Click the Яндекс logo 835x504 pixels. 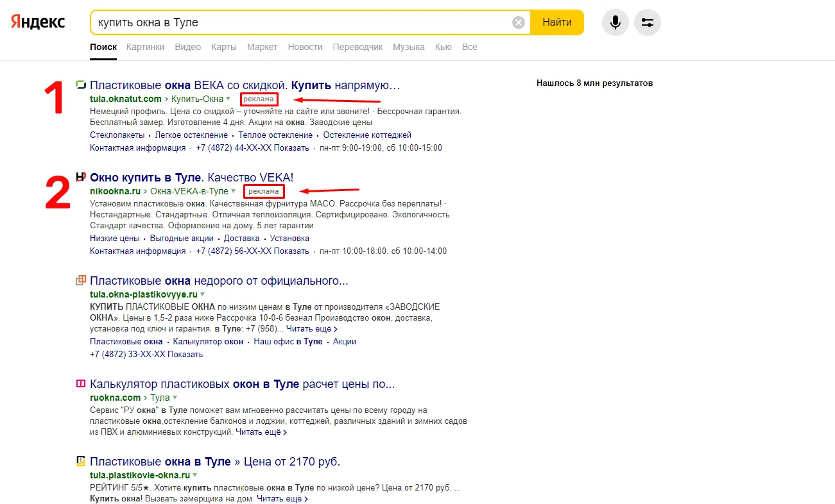37,22
